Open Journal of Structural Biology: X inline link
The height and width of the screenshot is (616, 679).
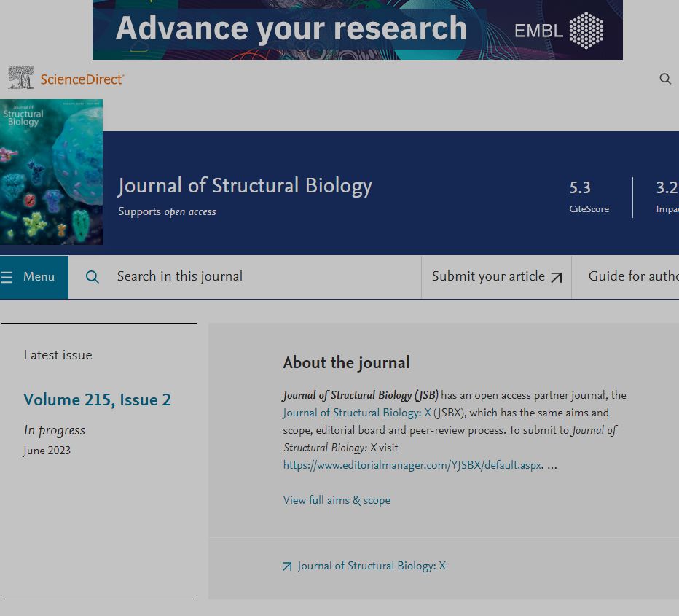tap(357, 413)
